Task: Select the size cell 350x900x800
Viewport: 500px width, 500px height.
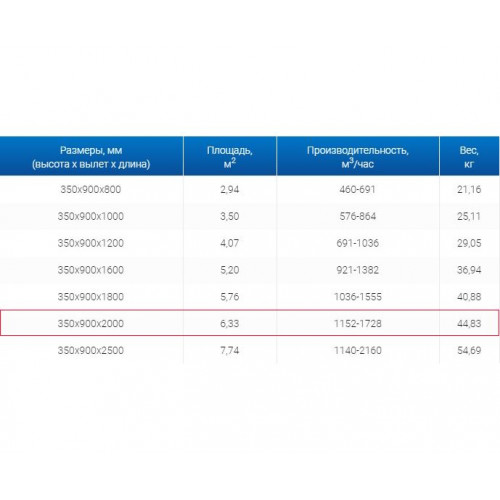Action: pos(91,189)
